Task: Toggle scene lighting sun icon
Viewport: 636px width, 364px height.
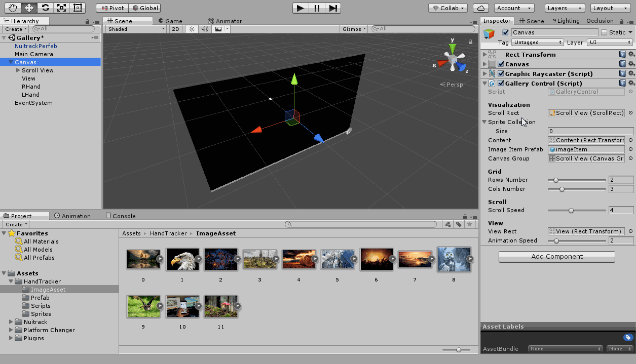Action: tap(192, 29)
